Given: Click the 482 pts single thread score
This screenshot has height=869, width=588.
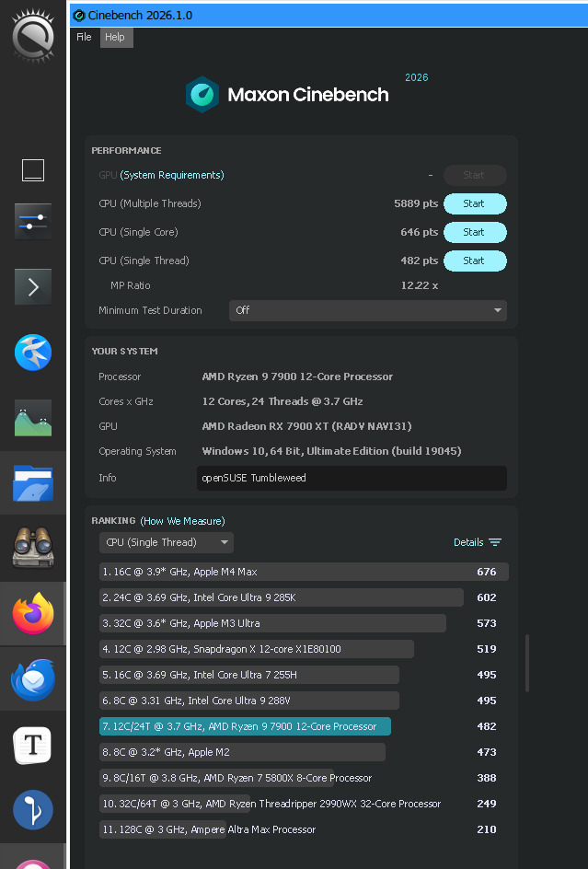Looking at the screenshot, I should (419, 261).
